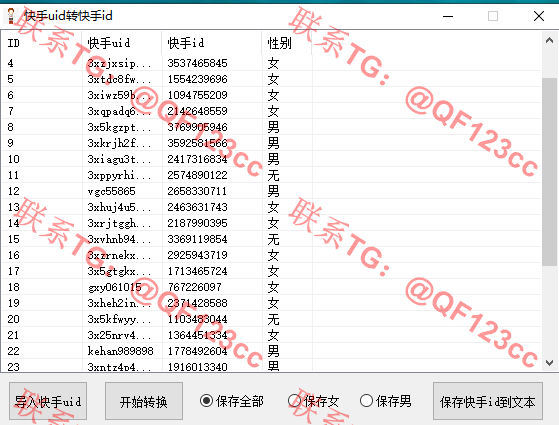Click the 快手uid column header
This screenshot has height=425, width=559.
(122, 43)
